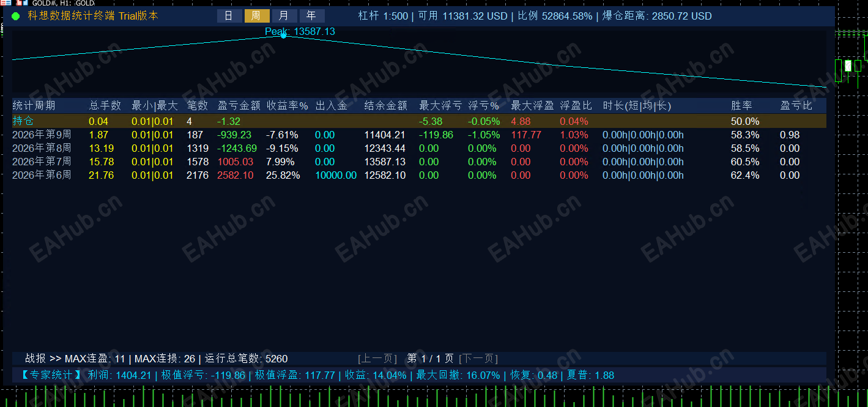Click the peak point on the equity curve

(x=283, y=35)
